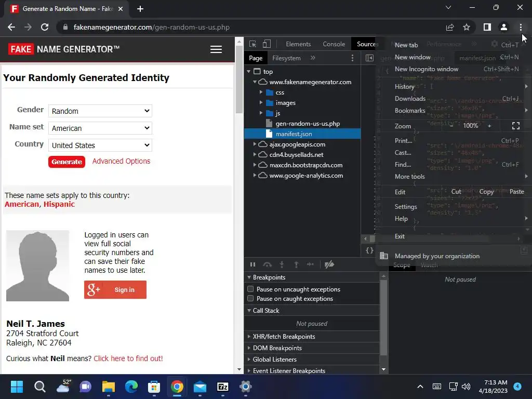Image resolution: width=532 pixels, height=399 pixels.
Task: Open File Explorer from the taskbar
Action: coord(109,387)
